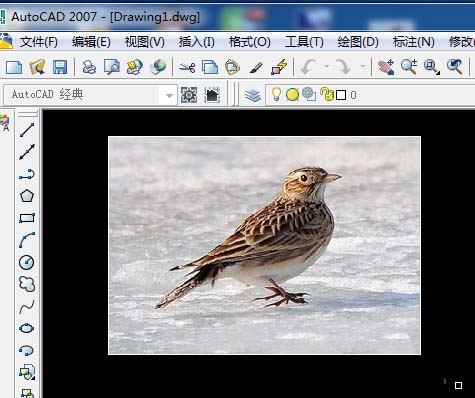This screenshot has height=398, width=475.
Task: Undo the last action
Action: tap(308, 67)
